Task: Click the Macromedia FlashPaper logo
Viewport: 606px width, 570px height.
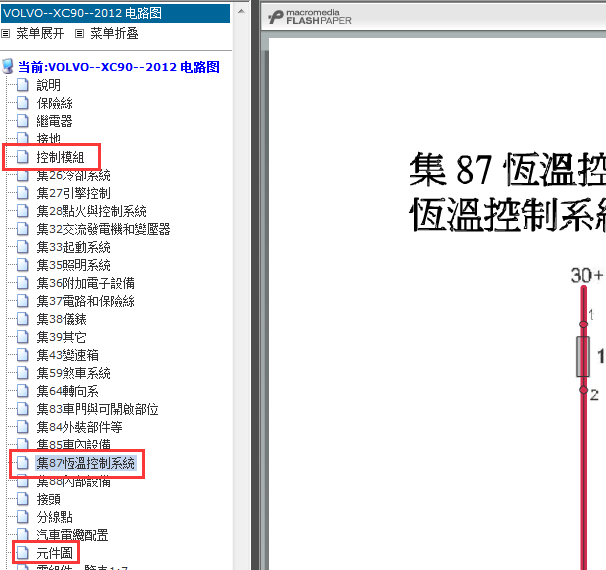Action: (310, 17)
